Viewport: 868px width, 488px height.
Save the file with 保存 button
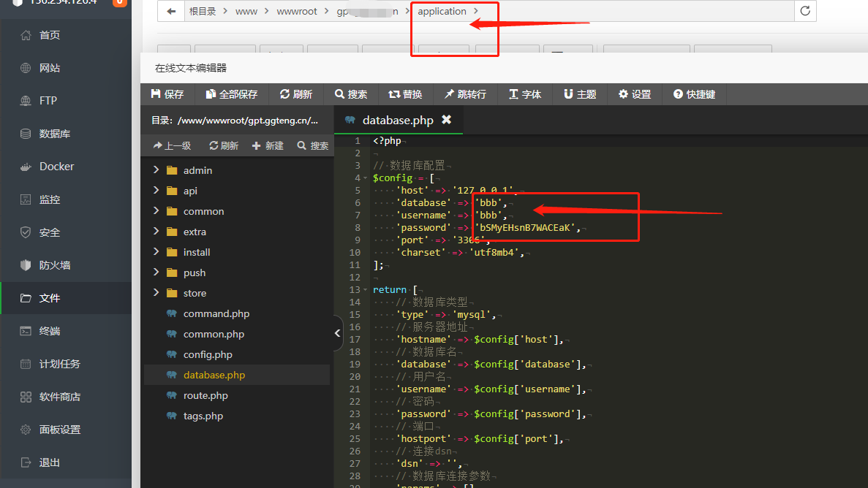click(167, 94)
